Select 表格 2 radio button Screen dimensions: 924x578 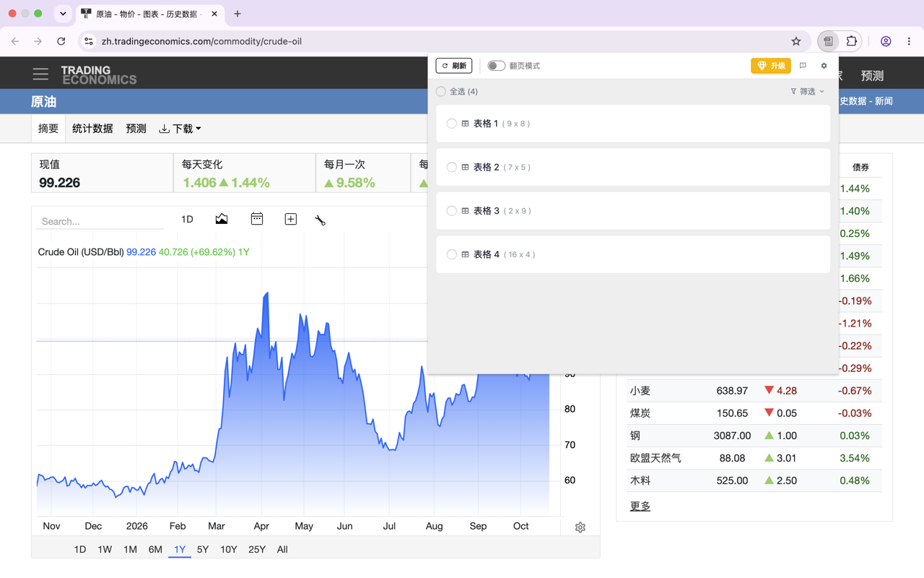click(452, 167)
